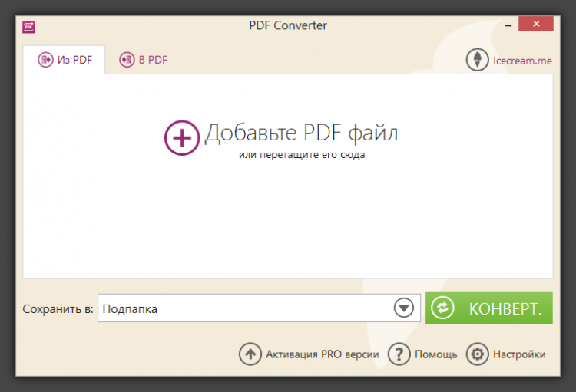Click the 'Помощь' help label
Screen dimensions: 576x392
[435, 354]
